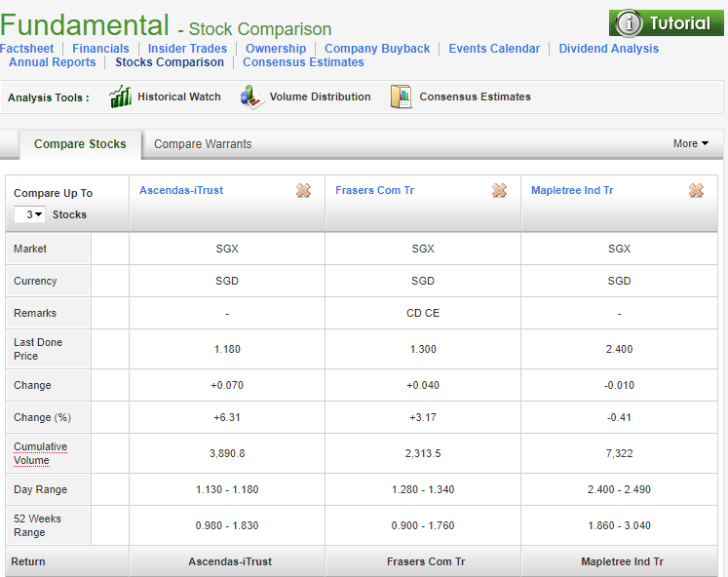
Task: Click the Mapletree Ind Tr Return column header
Action: pos(622,561)
